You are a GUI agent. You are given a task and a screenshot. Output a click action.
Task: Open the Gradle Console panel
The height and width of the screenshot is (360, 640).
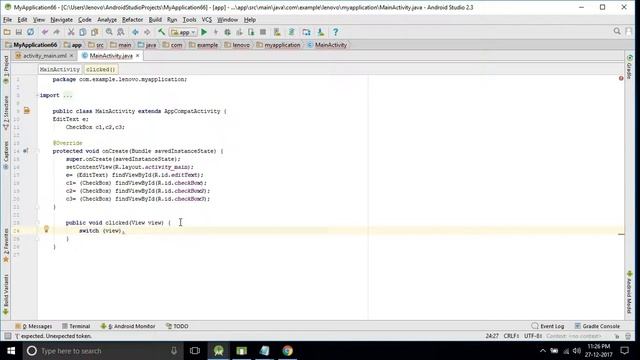tap(597, 326)
